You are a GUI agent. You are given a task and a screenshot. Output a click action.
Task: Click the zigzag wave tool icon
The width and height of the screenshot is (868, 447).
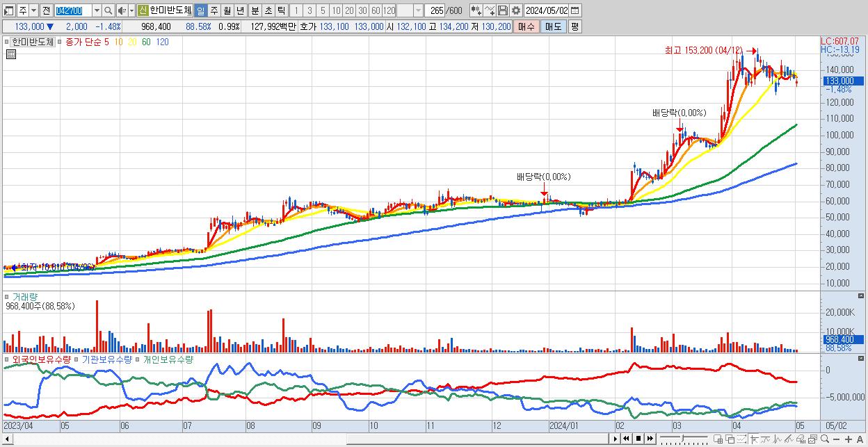[x=778, y=439]
